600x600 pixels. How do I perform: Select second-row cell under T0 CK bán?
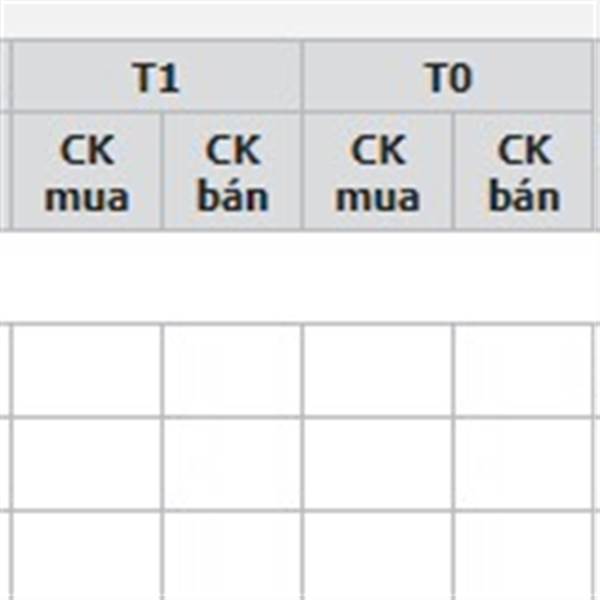(524, 464)
